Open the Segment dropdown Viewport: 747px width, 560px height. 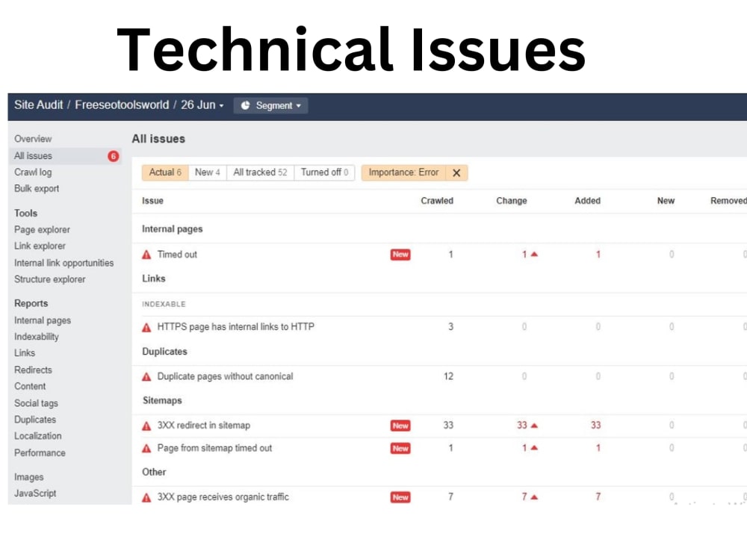270,106
